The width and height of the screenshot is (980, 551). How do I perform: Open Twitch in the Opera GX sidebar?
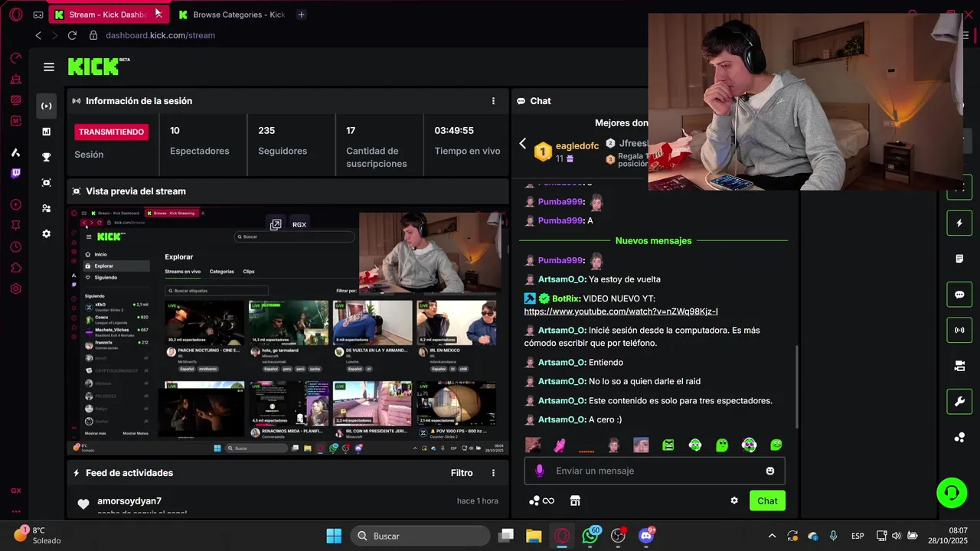click(x=16, y=173)
